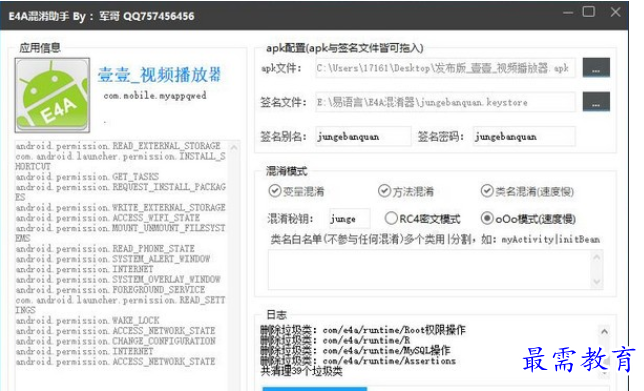Click log line com/e4a/runtime/MySQL操作
Image resolution: width=644 pixels, height=391 pixels.
pos(356,350)
